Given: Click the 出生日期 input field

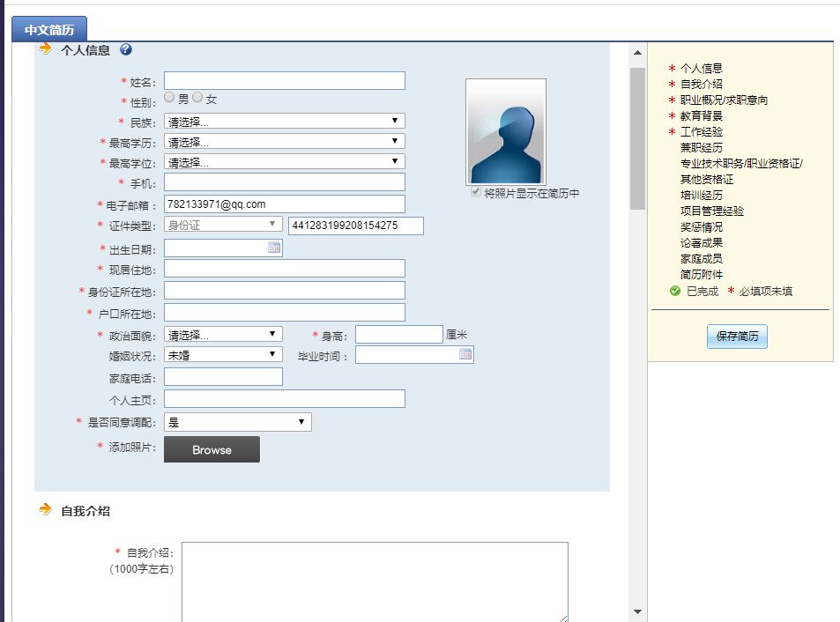Looking at the screenshot, I should click(x=223, y=248).
